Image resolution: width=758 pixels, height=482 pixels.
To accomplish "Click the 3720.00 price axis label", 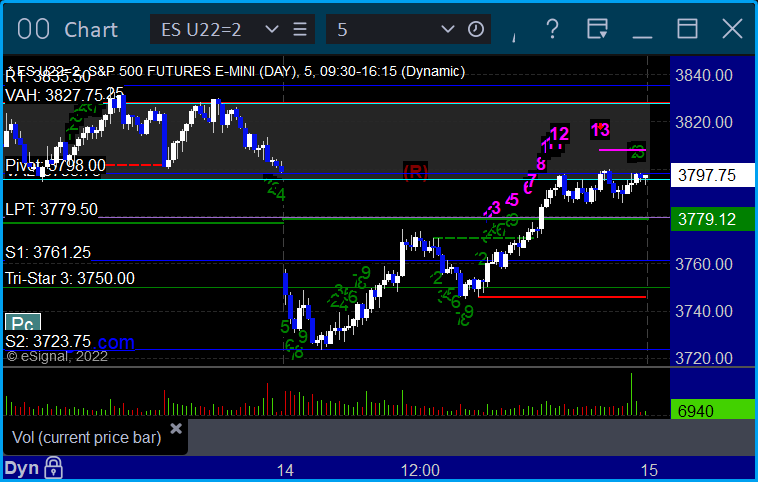I will point(704,358).
